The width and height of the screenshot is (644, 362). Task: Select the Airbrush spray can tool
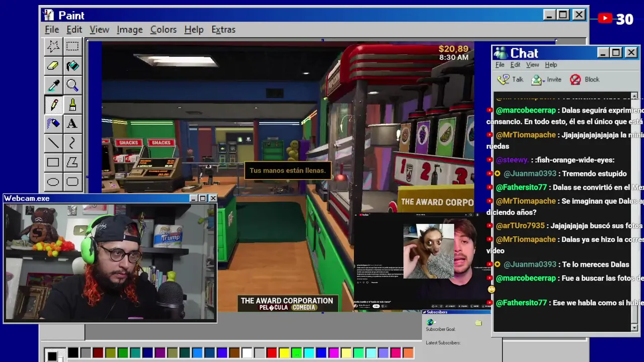[53, 124]
